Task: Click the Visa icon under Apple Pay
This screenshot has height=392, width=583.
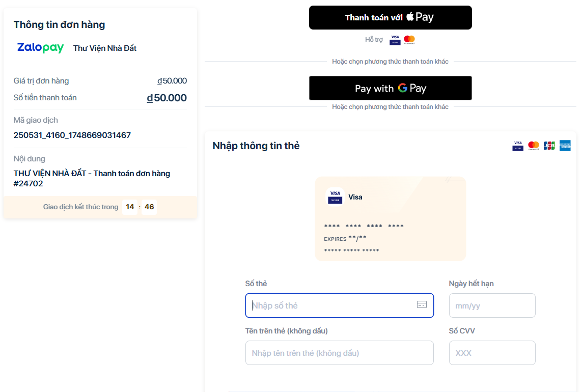Action: pos(395,40)
